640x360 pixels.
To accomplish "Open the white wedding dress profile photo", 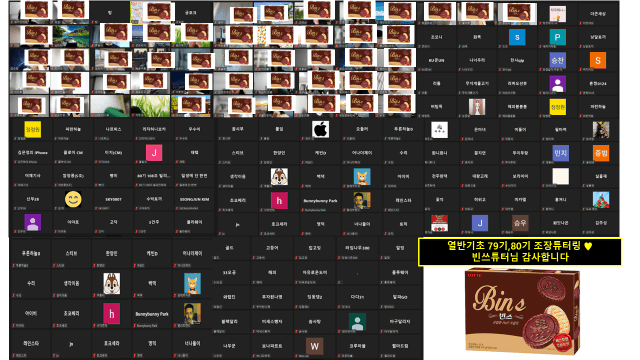I will tap(477, 107).
